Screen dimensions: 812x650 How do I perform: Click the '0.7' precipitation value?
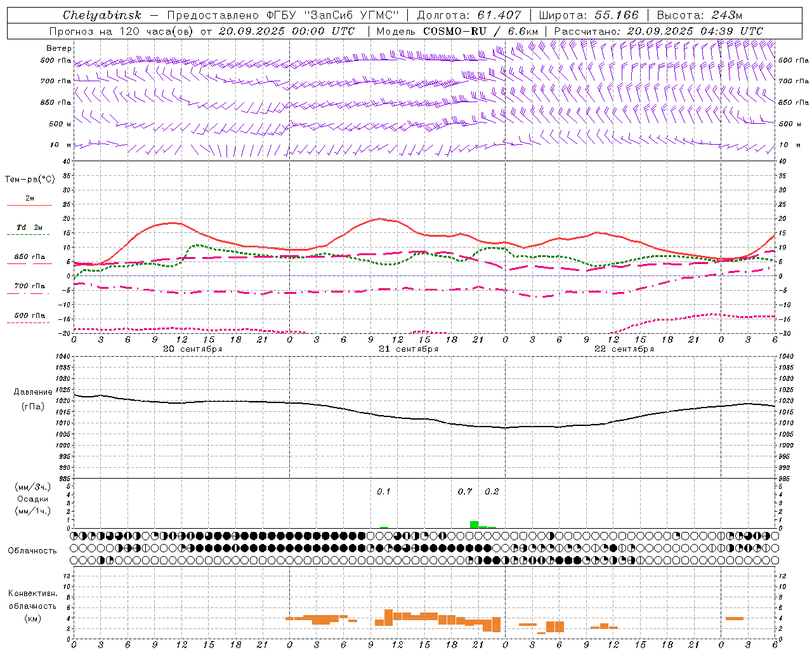(x=465, y=492)
